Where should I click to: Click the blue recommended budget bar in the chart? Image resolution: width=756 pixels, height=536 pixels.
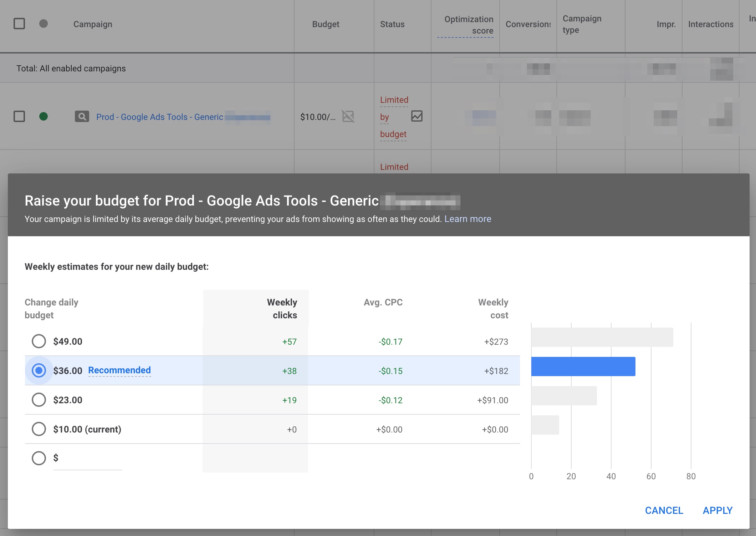point(583,366)
